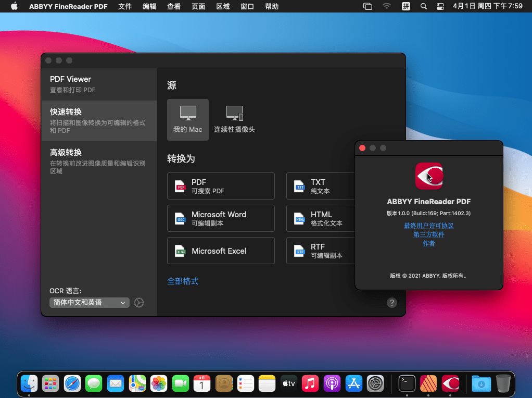Open Terminal from the Dock
The image size is (532, 398).
pyautogui.click(x=407, y=384)
